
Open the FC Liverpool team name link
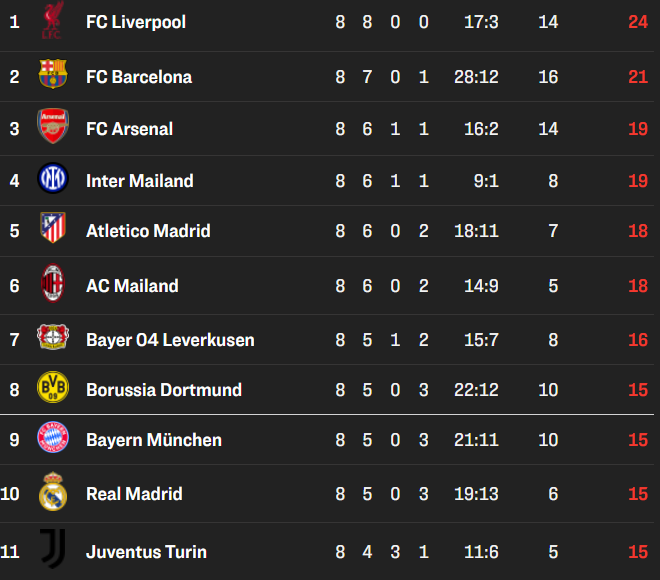click(136, 22)
